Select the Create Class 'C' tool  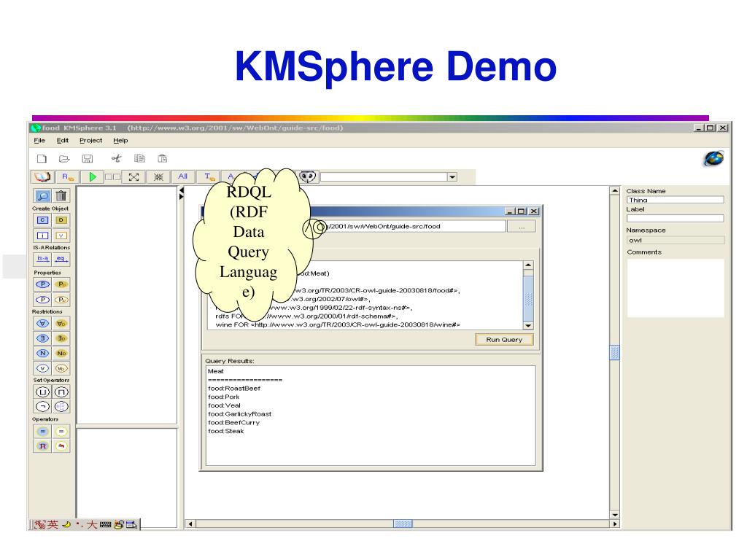[42, 220]
